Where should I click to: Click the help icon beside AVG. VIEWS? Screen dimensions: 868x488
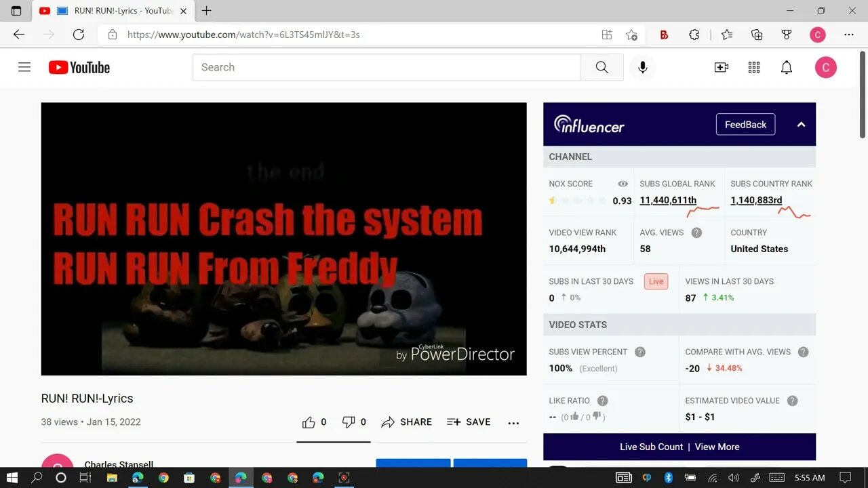tap(696, 232)
